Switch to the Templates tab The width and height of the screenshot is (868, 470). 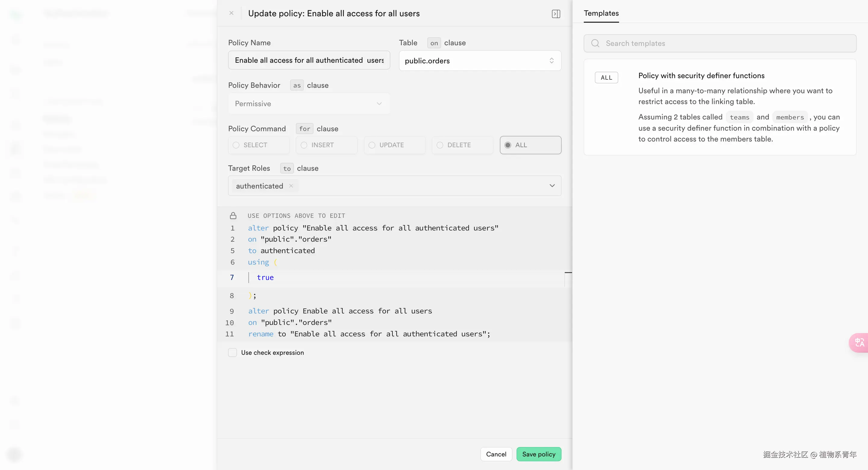601,14
